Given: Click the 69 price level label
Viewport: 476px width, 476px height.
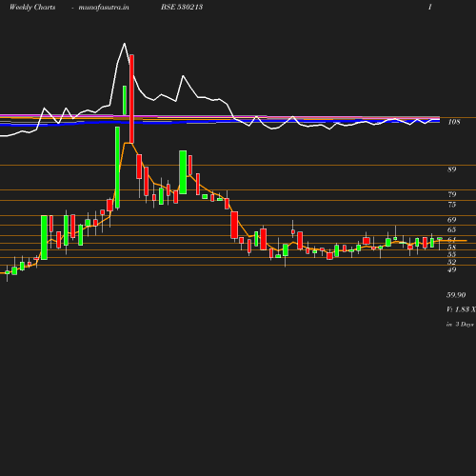Looking at the screenshot, I should tap(452, 220).
